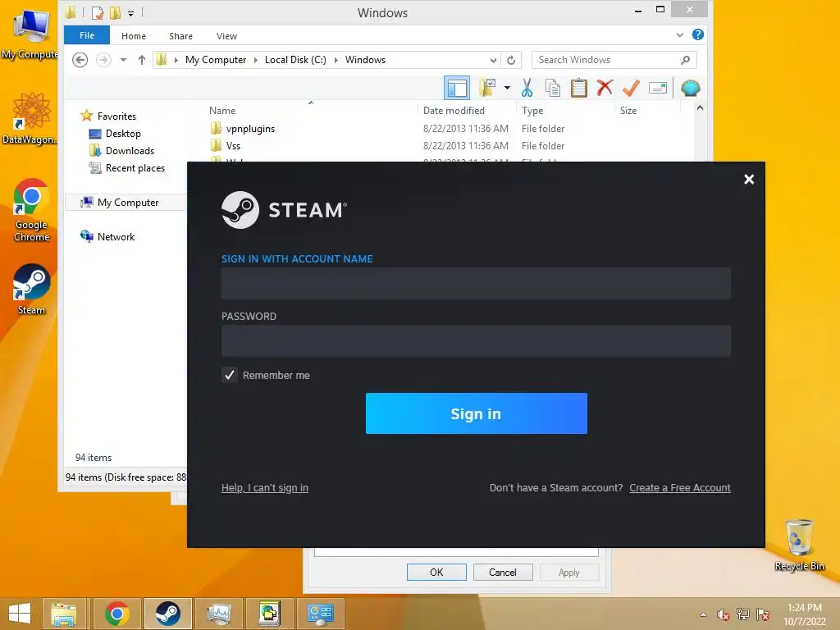This screenshot has width=840, height=630.
Task: Select the Recycle Bin icon
Action: [799, 545]
